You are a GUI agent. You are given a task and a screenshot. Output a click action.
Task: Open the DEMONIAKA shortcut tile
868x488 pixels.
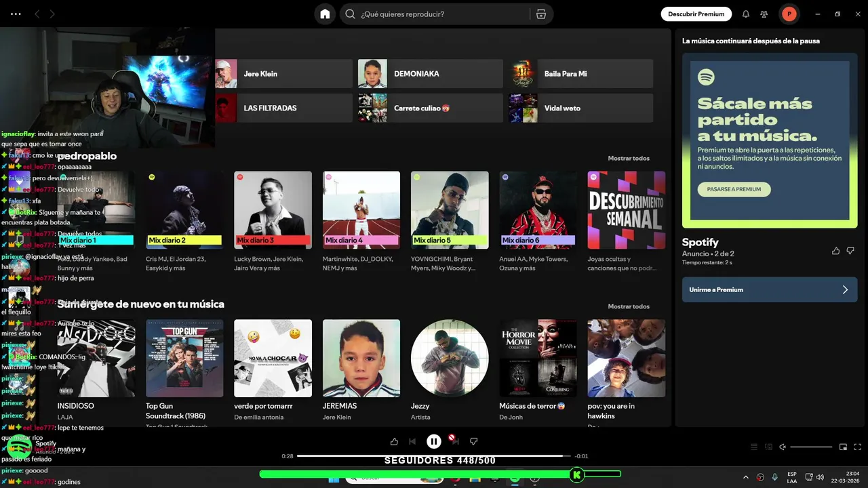431,74
